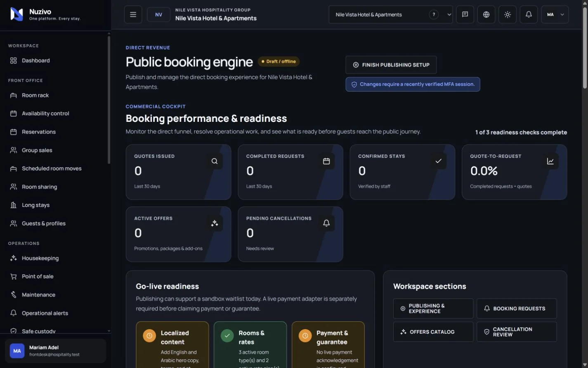Toggle light theme sun icon
This screenshot has height=368, width=588.
[x=508, y=14]
